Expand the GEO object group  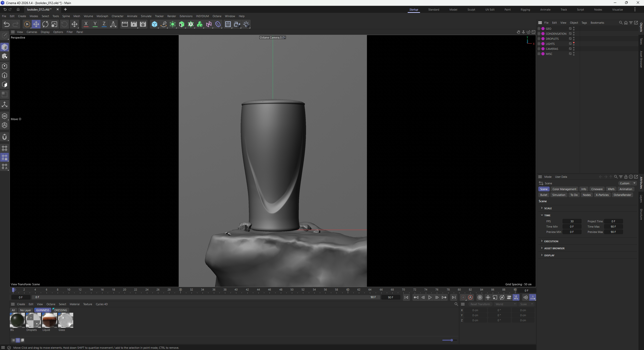coord(539,29)
